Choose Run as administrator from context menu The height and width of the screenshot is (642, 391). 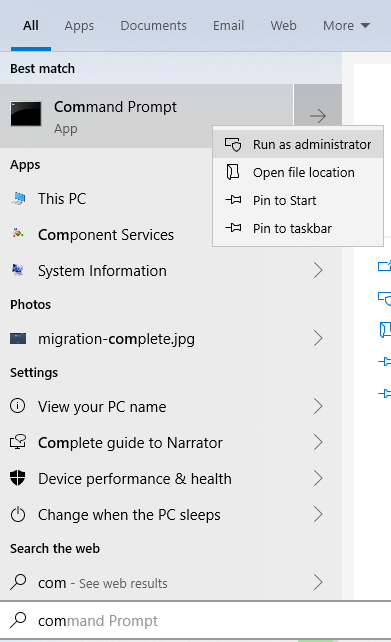tap(298, 145)
